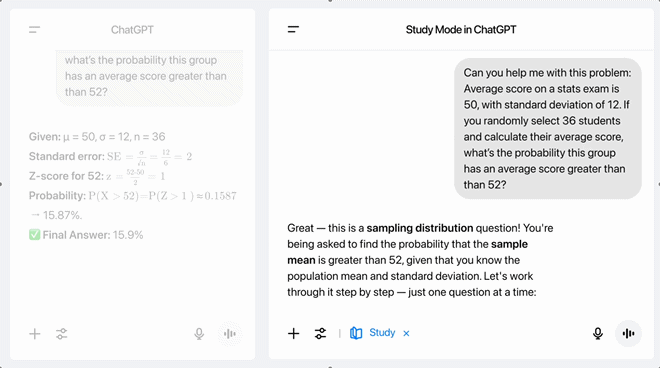Start dictation with left panel microphone
The height and width of the screenshot is (368, 660).
[199, 334]
